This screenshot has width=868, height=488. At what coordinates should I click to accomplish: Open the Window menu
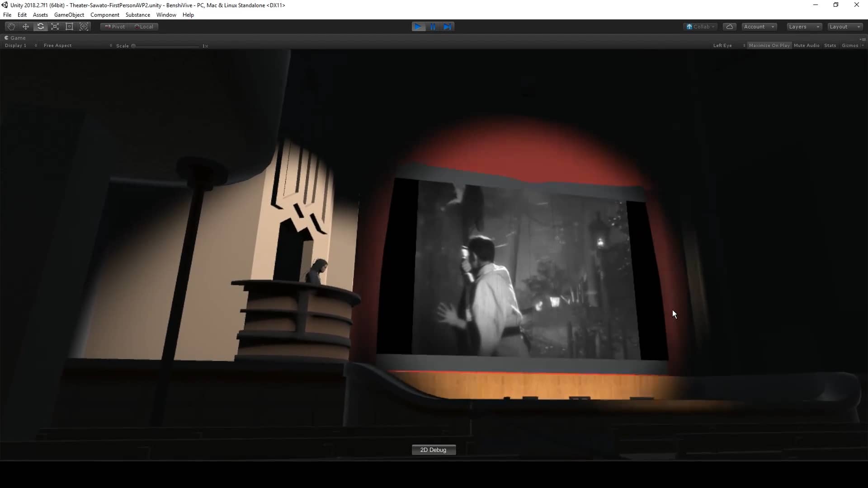(x=166, y=15)
